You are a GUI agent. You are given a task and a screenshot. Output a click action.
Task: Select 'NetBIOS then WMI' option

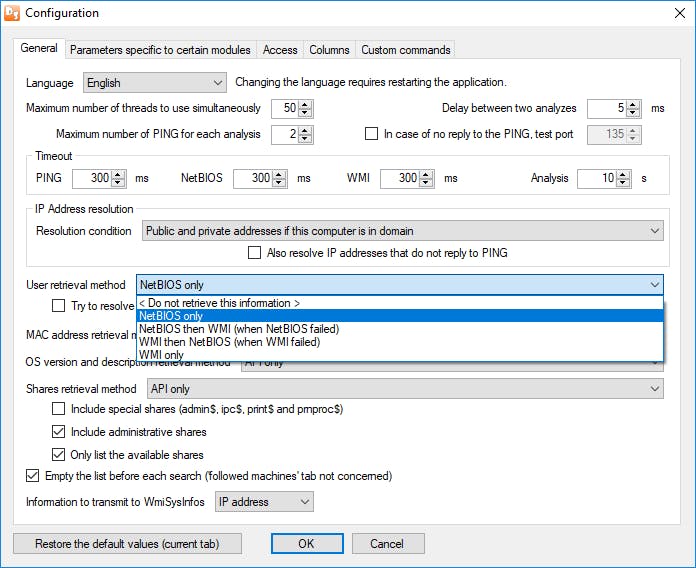pos(399,329)
